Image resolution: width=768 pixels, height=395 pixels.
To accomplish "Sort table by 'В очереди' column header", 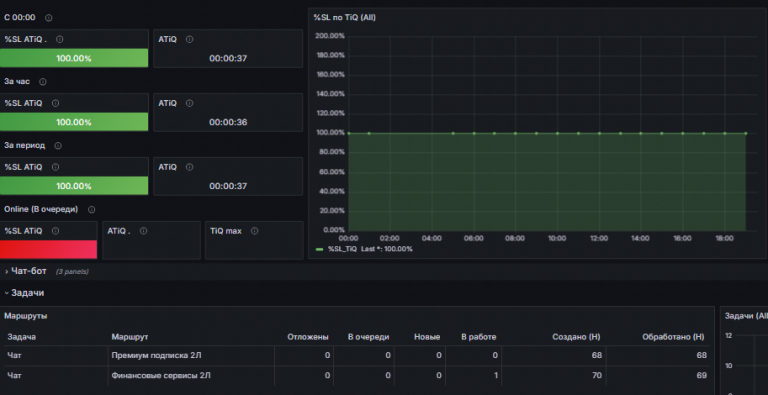I will pos(368,337).
